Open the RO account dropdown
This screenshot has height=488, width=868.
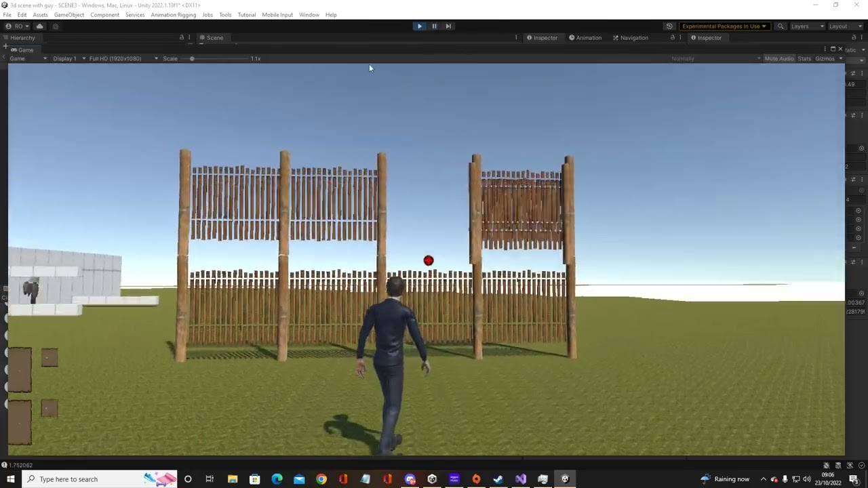click(x=18, y=26)
